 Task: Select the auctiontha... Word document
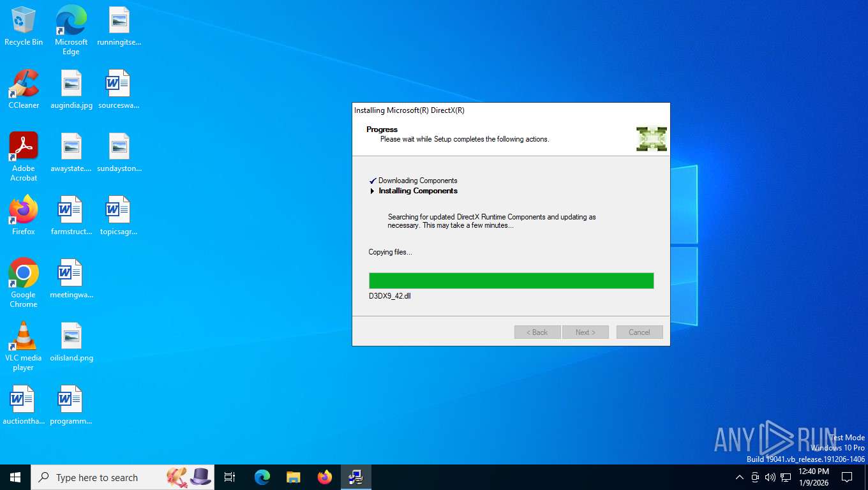pyautogui.click(x=24, y=405)
